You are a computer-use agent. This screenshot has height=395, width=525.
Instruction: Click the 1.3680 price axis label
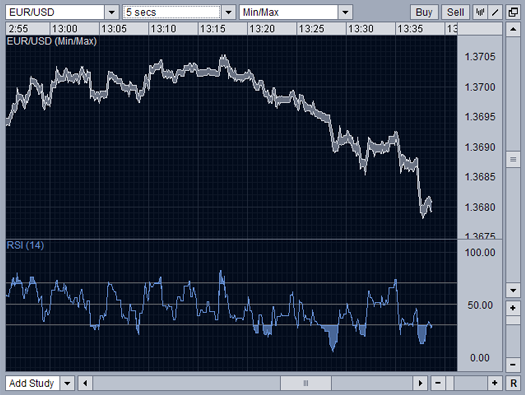pos(480,207)
